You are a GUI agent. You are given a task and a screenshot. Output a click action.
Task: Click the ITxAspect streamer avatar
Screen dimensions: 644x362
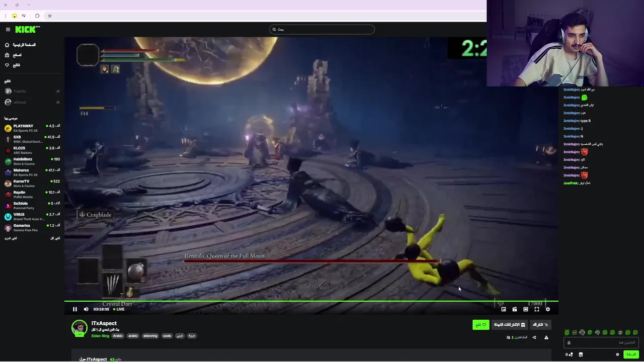tap(79, 328)
